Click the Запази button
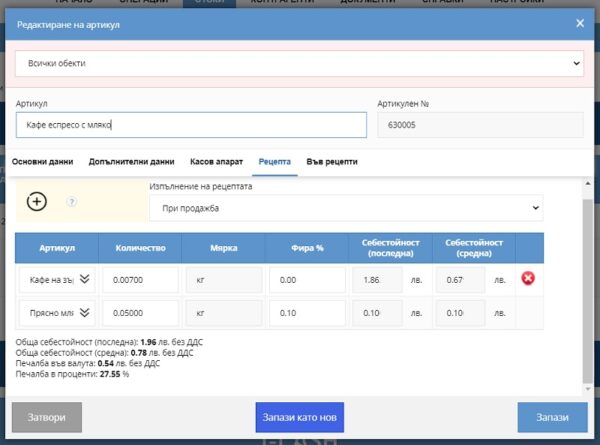The width and height of the screenshot is (600, 445). (x=552, y=417)
